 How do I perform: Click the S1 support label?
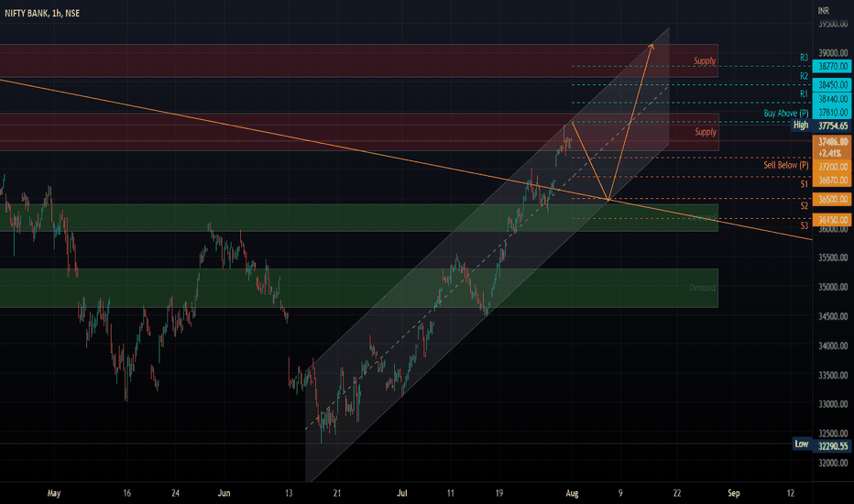point(804,184)
